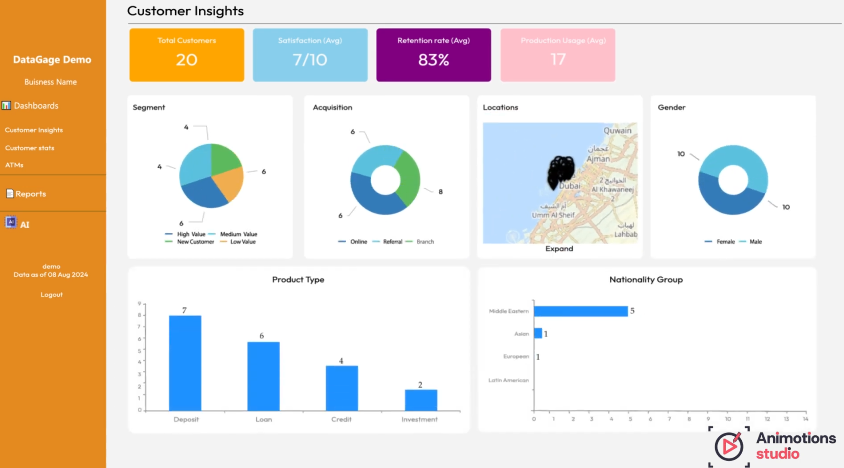The width and height of the screenshot is (844, 468).
Task: Click the Reports document icon
Action: pyautogui.click(x=9, y=194)
